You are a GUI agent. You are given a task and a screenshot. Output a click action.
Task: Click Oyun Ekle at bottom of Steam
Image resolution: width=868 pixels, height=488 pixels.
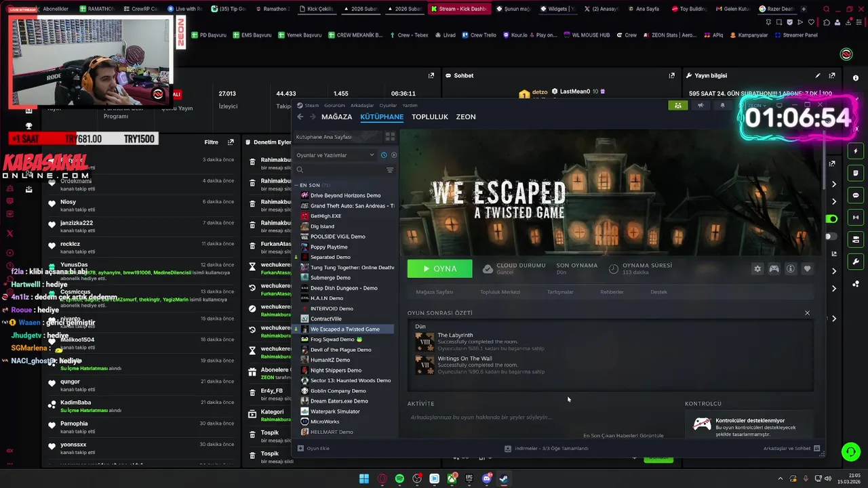pos(313,448)
